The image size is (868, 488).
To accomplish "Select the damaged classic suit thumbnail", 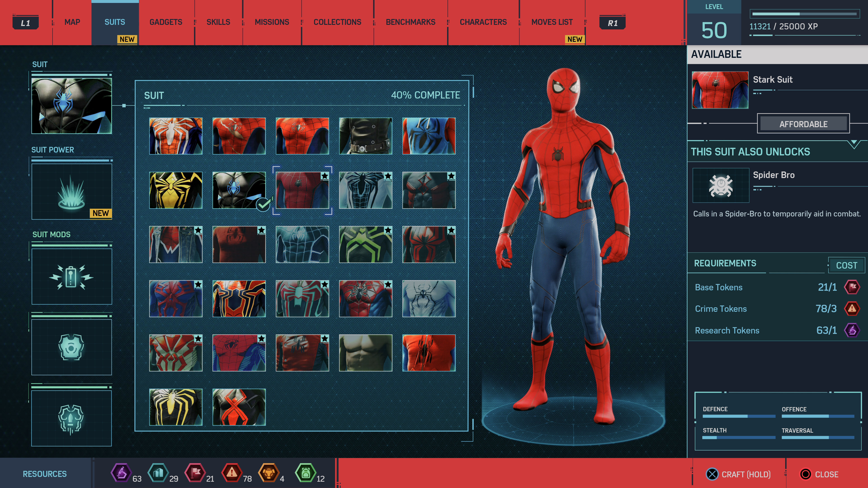I will pos(239,136).
